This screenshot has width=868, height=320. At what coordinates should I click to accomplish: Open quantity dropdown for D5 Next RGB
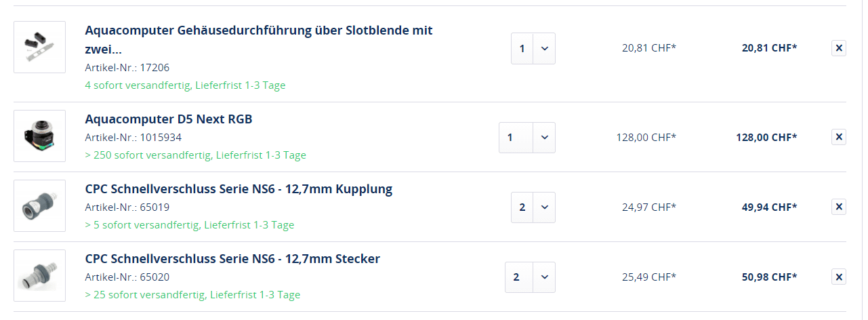click(x=544, y=138)
